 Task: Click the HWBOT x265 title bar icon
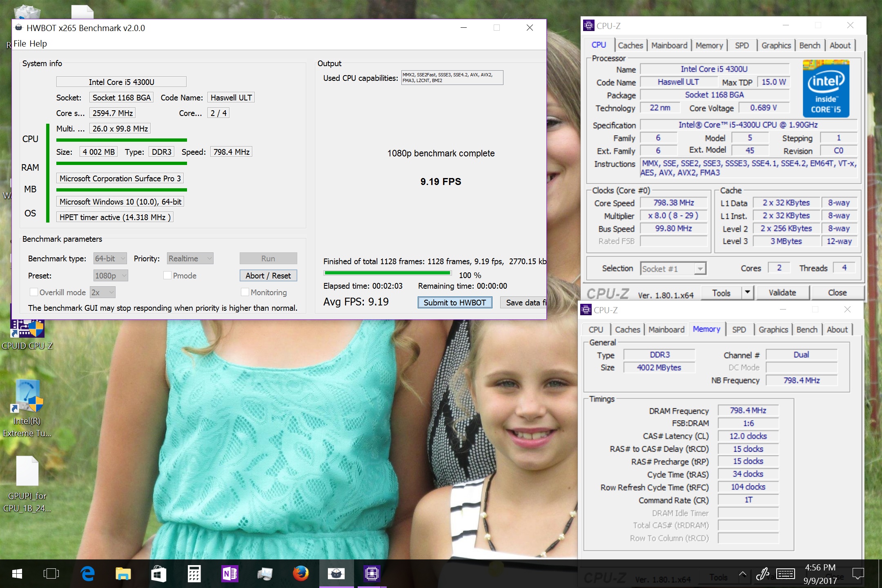tap(19, 28)
